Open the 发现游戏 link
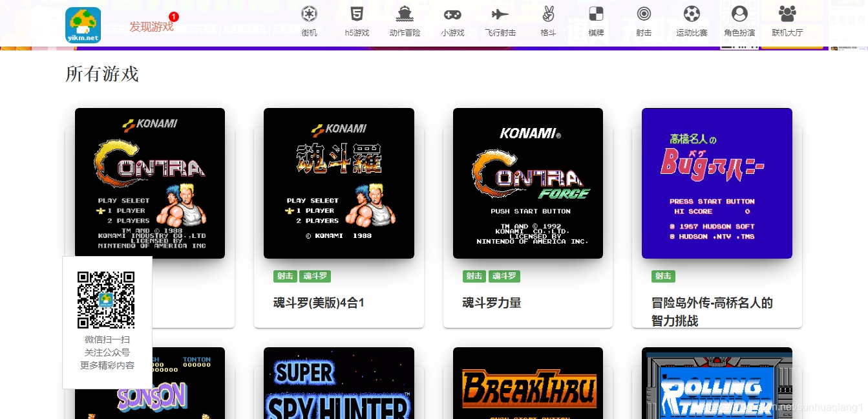Viewport: 868px width, 419px height. click(151, 27)
